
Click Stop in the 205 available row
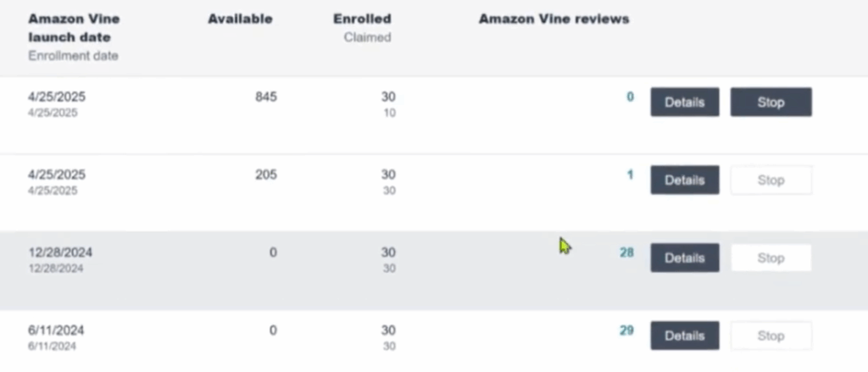[x=771, y=180]
